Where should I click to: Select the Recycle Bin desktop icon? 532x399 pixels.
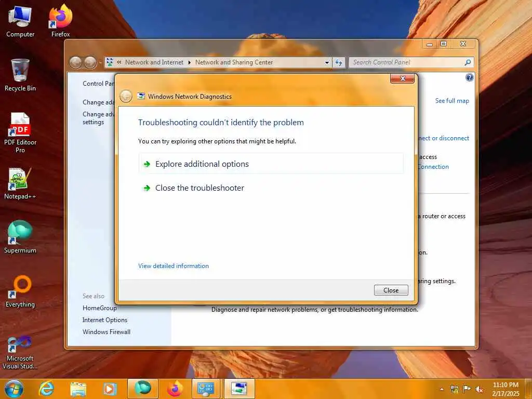point(20,75)
